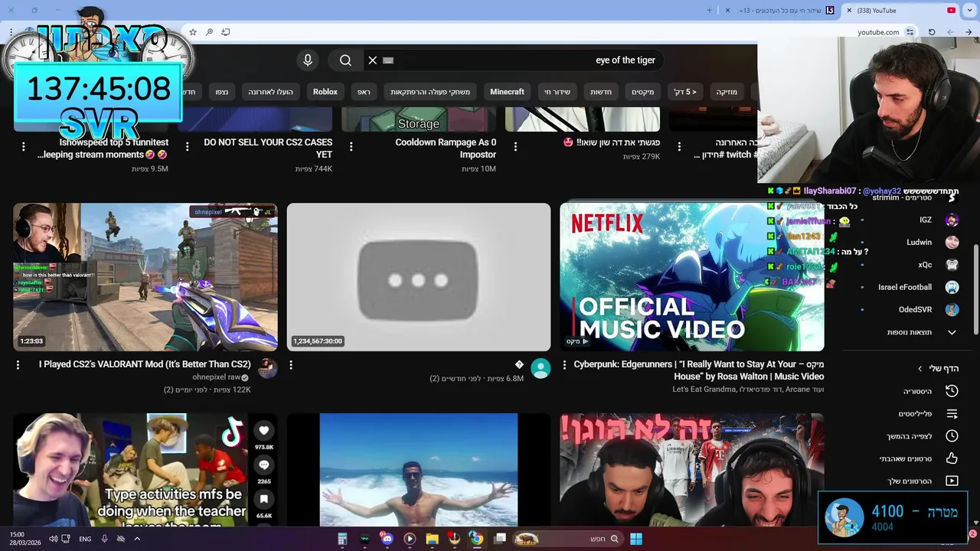This screenshot has height=551, width=980.
Task: Open the Cyberpunk Edgerunners video title
Action: (x=699, y=370)
